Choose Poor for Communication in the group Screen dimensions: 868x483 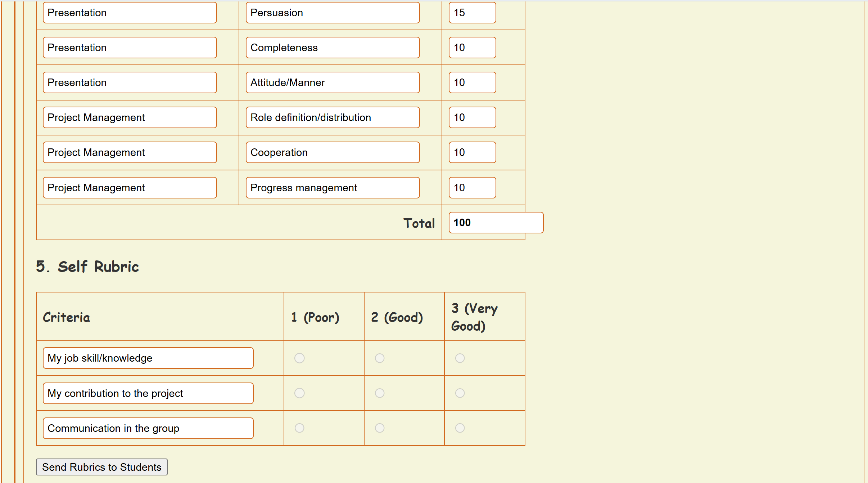pyautogui.click(x=299, y=428)
